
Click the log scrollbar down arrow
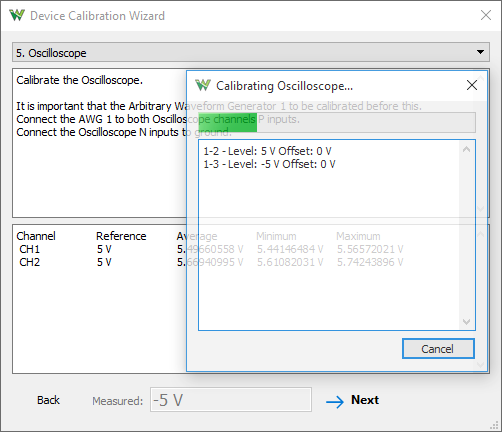point(466,322)
